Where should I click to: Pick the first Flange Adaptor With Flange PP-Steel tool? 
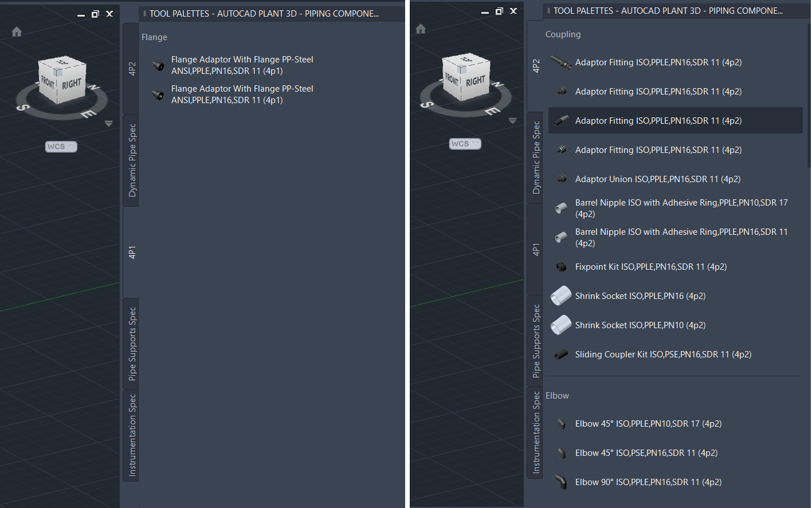[x=233, y=65]
